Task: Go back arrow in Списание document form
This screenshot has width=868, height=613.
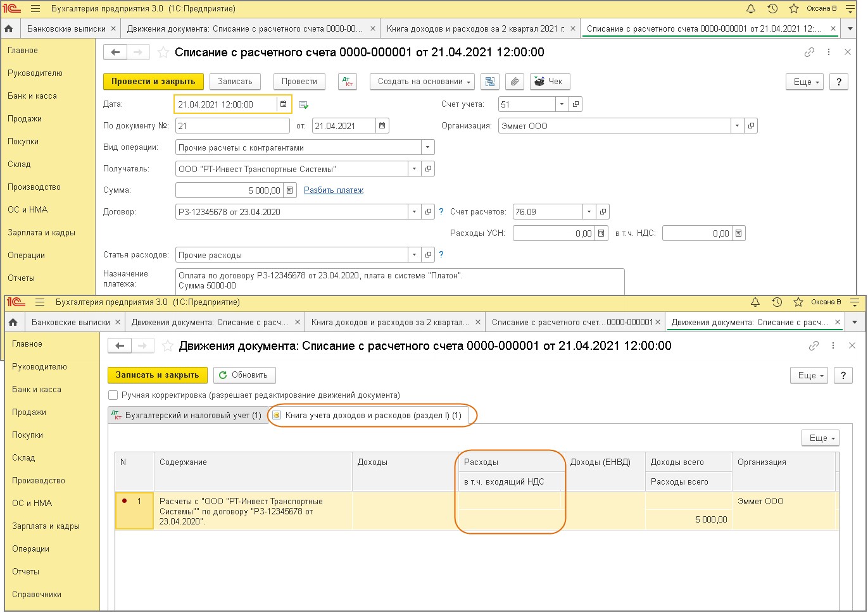Action: point(115,53)
